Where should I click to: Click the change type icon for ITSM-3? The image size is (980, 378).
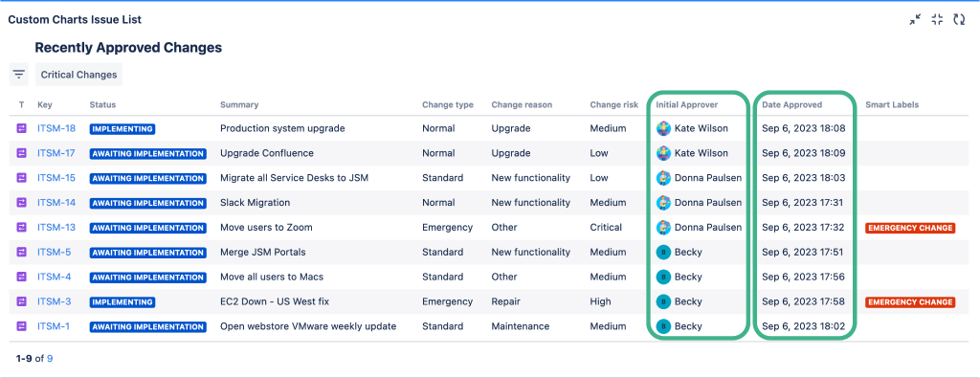tap(22, 301)
